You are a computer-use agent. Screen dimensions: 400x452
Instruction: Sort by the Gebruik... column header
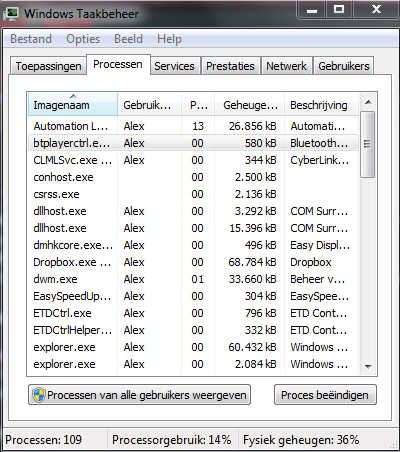pos(149,105)
